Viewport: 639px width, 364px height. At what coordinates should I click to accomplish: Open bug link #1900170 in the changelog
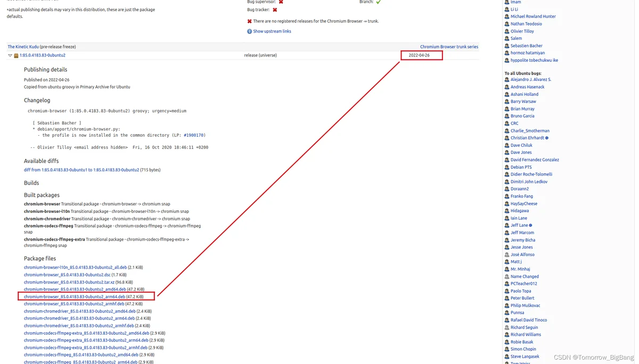194,135
